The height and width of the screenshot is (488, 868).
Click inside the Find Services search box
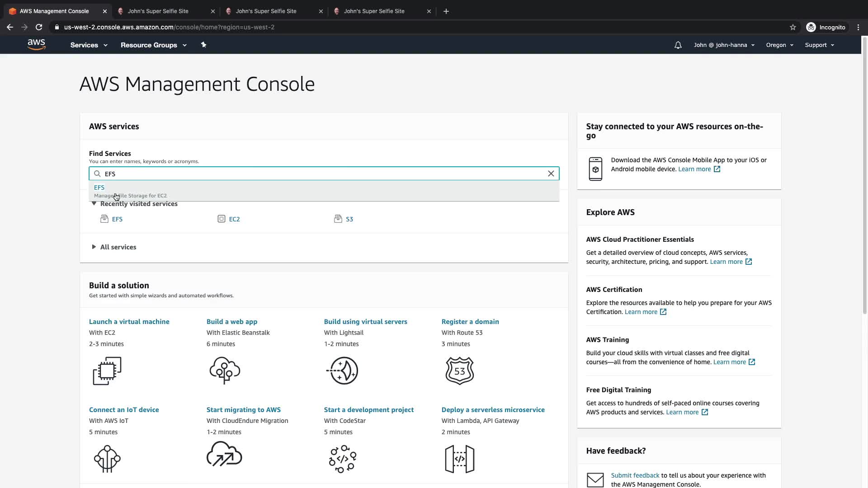[x=316, y=174]
